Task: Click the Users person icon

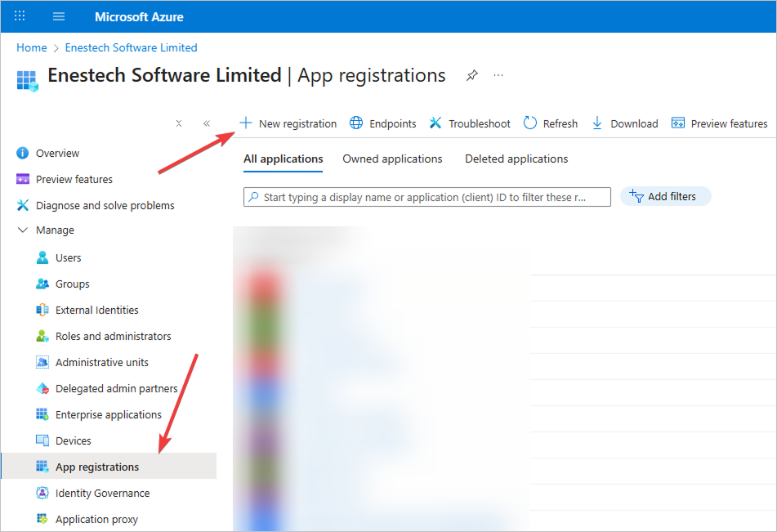Action: click(x=42, y=257)
